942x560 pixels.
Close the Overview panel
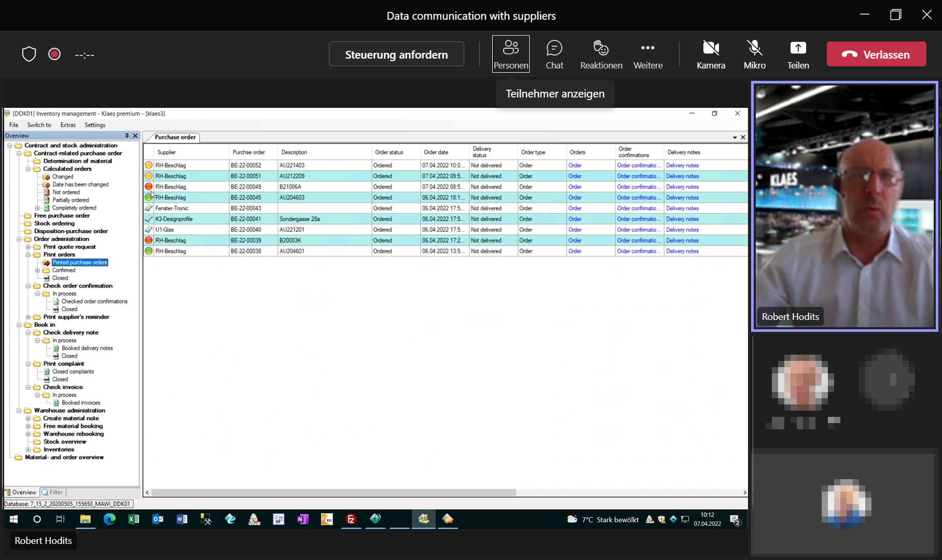tap(135, 135)
